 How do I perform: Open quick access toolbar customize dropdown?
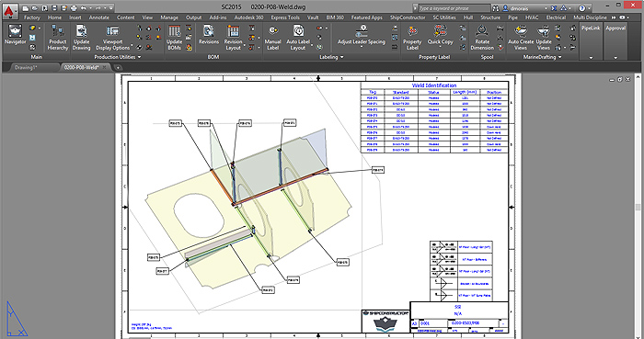click(111, 7)
